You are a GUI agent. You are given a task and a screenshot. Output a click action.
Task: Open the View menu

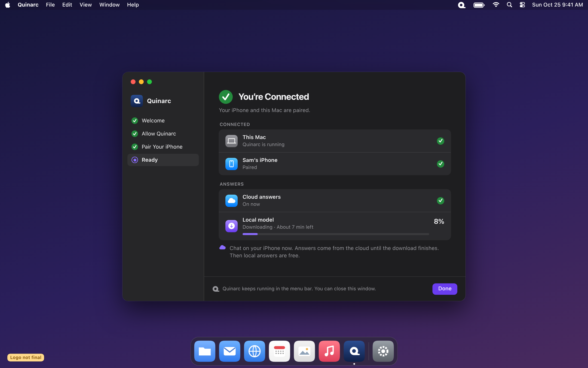[85, 5]
